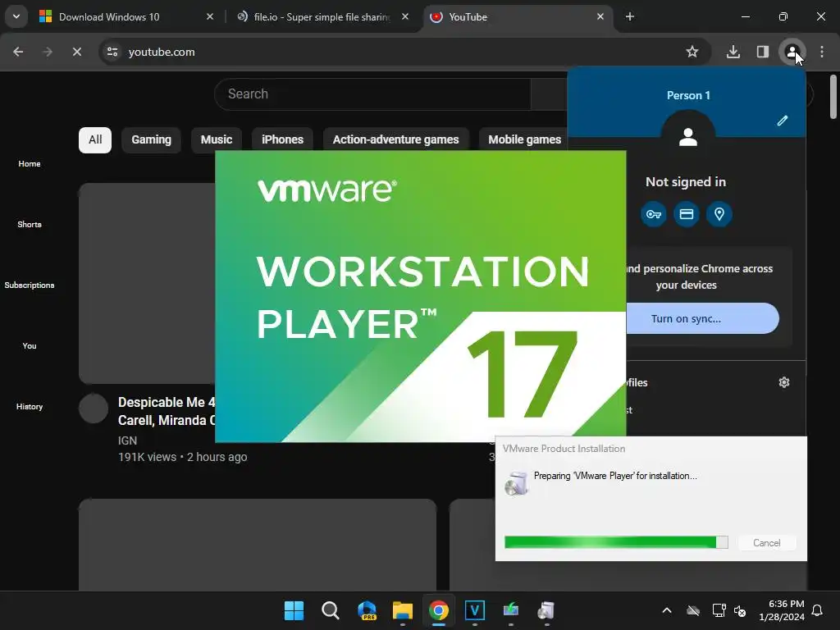Open the tab search dropdown arrow
The image size is (840, 630).
[16, 16]
